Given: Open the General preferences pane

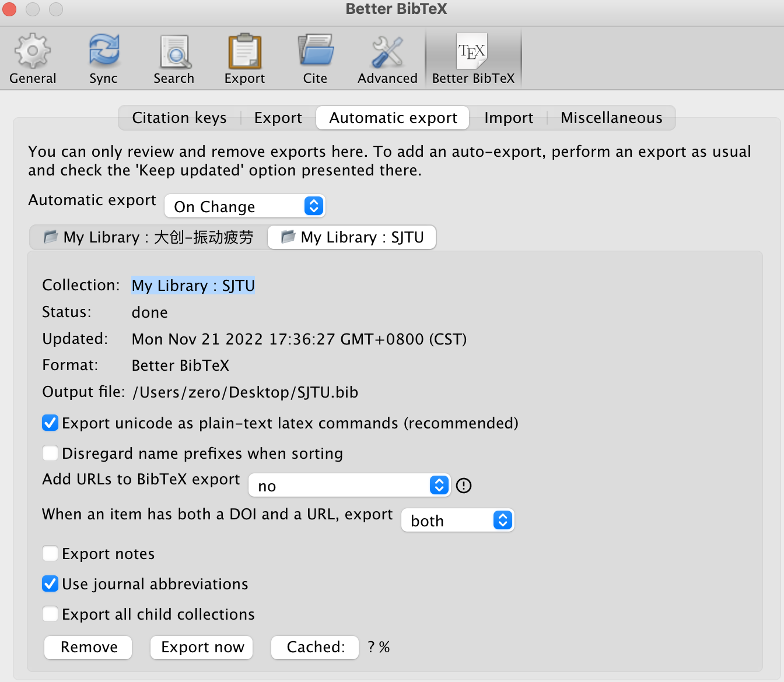Looking at the screenshot, I should point(33,59).
